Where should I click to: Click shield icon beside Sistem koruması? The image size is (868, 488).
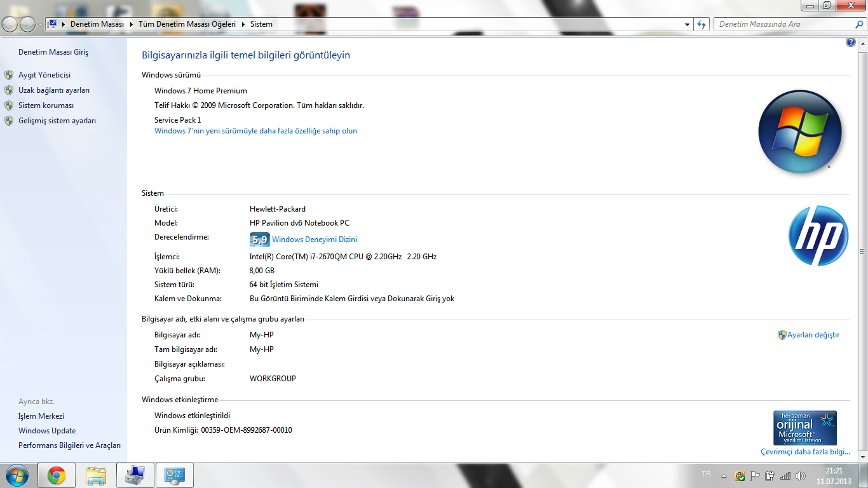[9, 105]
